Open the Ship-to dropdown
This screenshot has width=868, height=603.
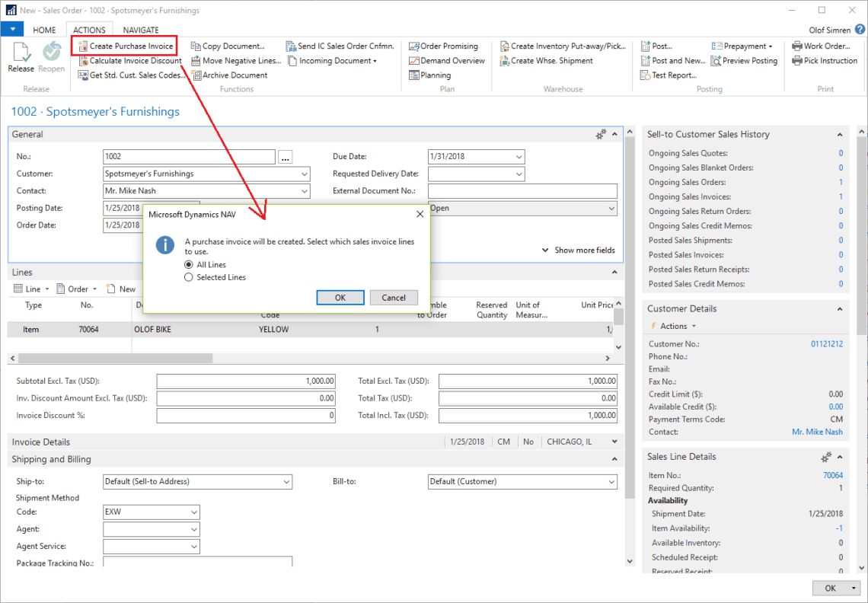coord(287,482)
